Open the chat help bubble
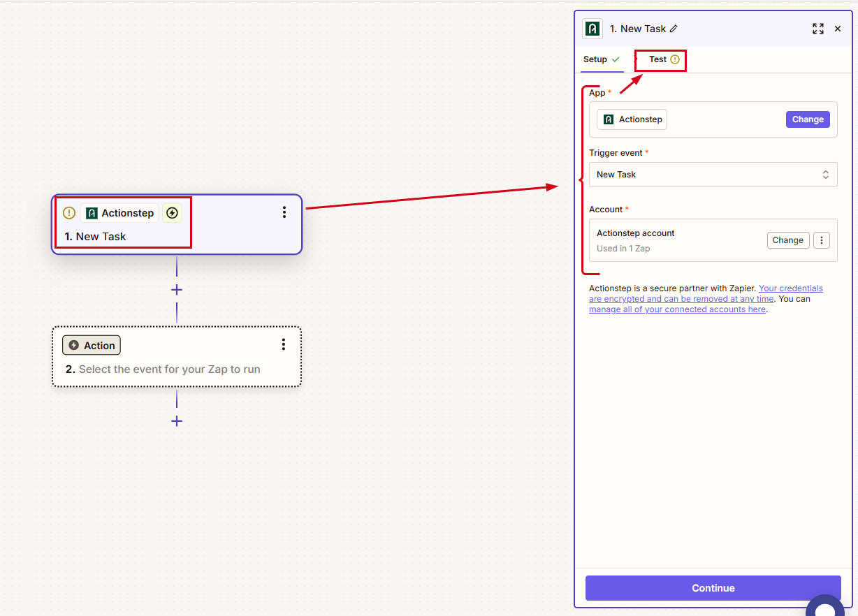Viewport: 858px width, 616px height. pos(825,606)
